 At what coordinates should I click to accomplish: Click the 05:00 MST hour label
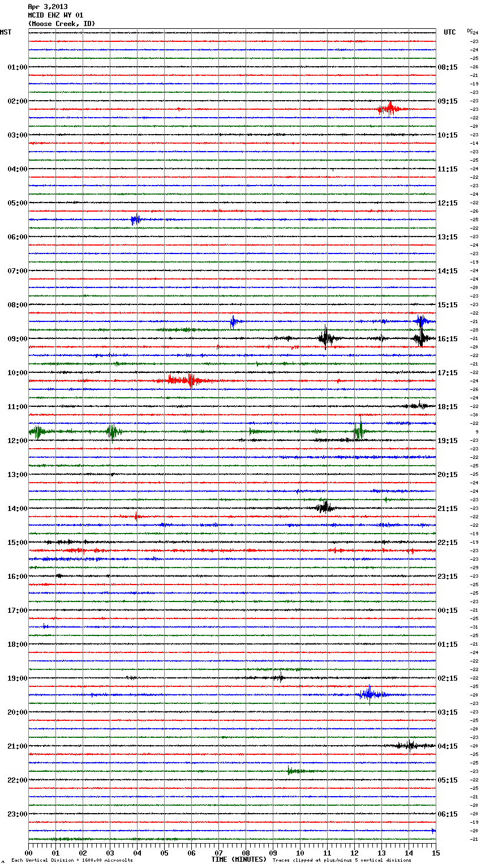pos(17,203)
